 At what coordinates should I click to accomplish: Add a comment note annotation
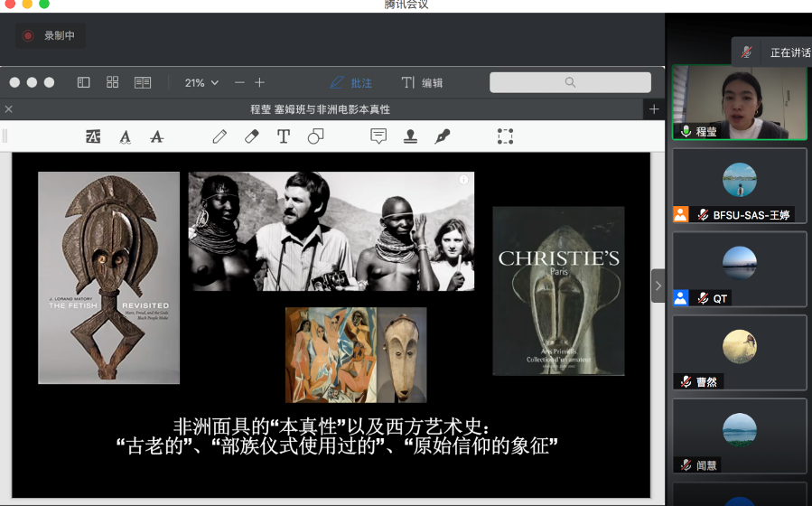[378, 136]
